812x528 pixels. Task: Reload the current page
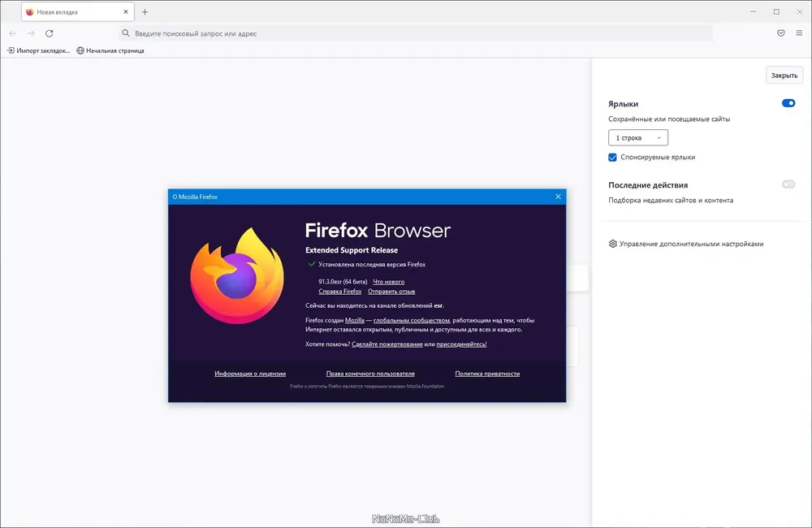coord(50,33)
